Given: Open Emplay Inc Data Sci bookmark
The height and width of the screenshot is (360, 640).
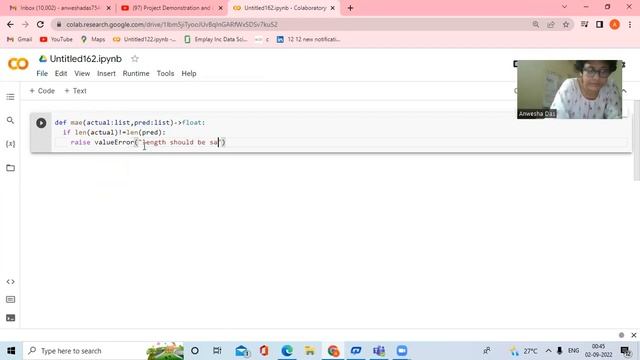Looking at the screenshot, I should (x=216, y=39).
